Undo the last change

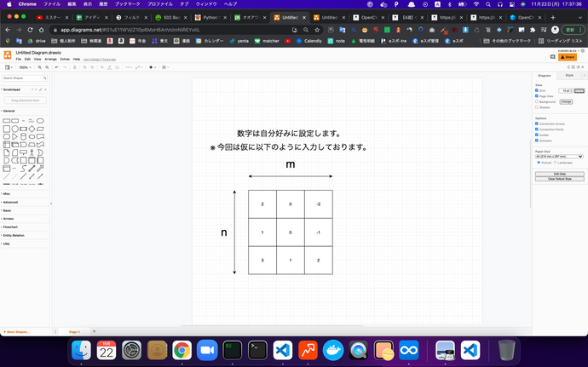pyautogui.click(x=57, y=67)
